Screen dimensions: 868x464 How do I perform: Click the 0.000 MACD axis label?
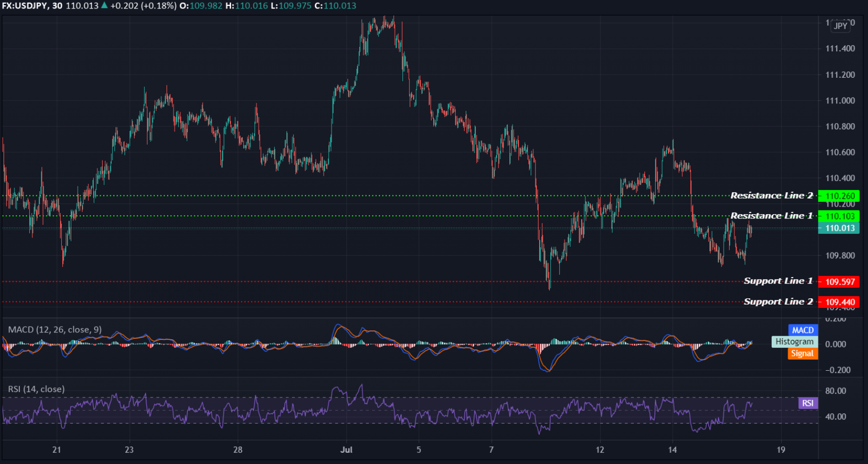coord(836,344)
